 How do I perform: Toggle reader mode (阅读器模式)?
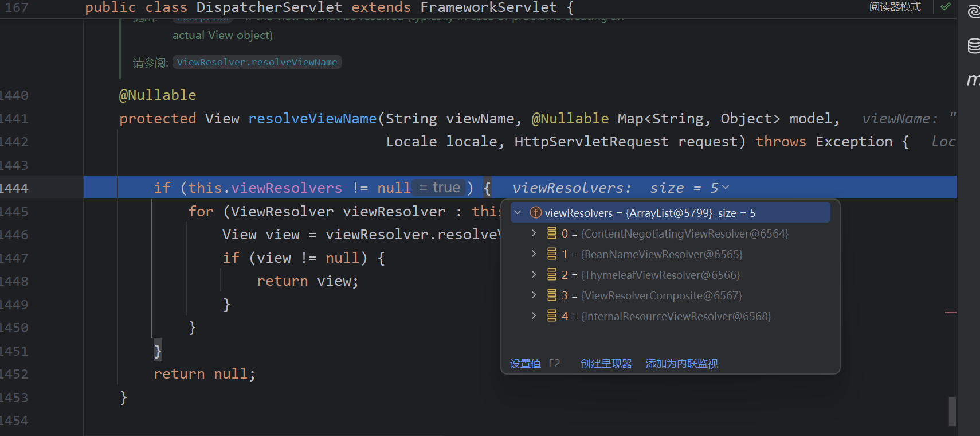tap(895, 7)
